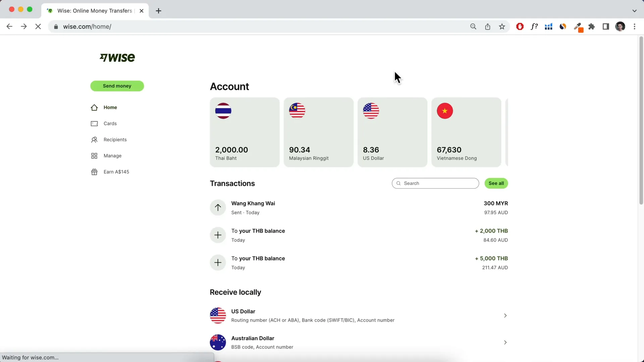Select the Cards sidebar icon
644x362 pixels.
tap(94, 123)
